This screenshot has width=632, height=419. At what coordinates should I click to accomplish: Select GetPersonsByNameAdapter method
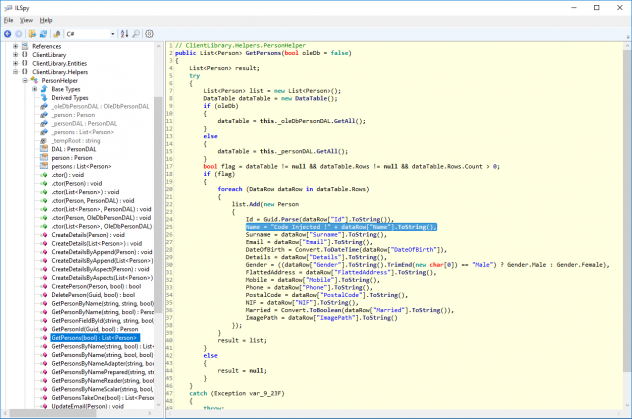(x=102, y=363)
